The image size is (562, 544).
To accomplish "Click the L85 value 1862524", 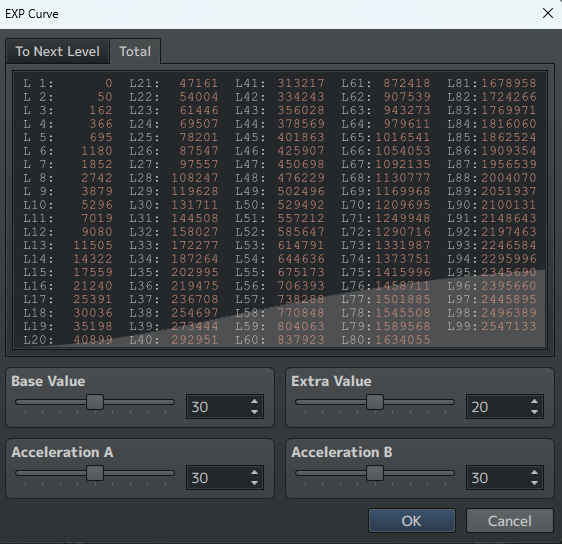I will point(509,137).
